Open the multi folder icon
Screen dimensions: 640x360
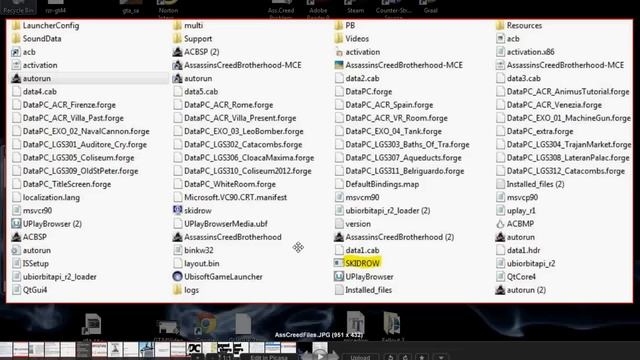(x=177, y=26)
